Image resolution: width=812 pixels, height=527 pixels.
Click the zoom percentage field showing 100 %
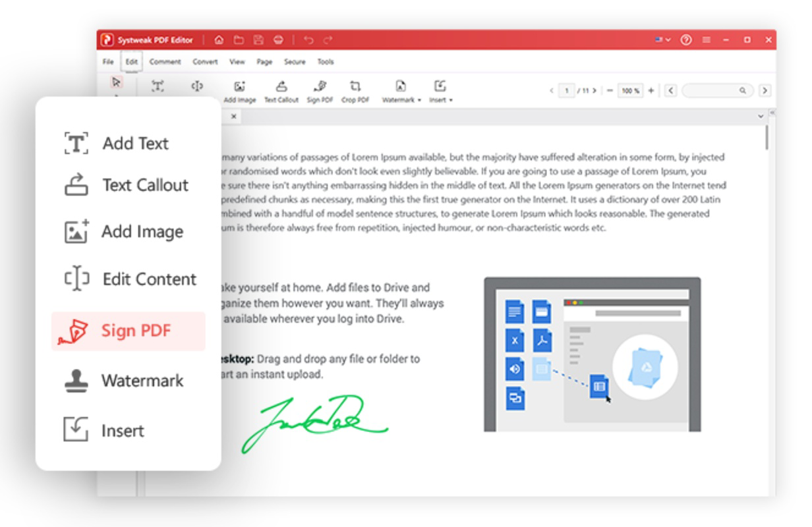[x=630, y=91]
